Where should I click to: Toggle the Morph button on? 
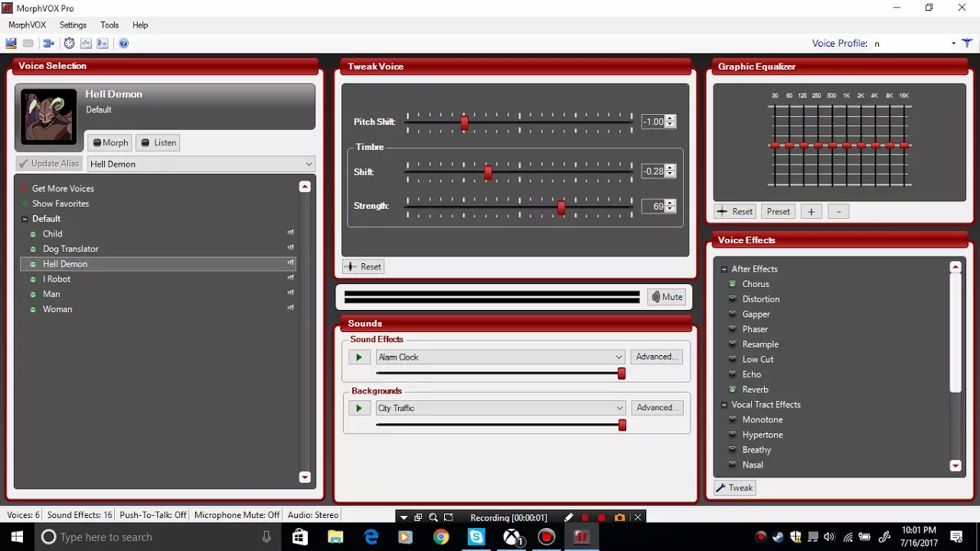[x=110, y=142]
